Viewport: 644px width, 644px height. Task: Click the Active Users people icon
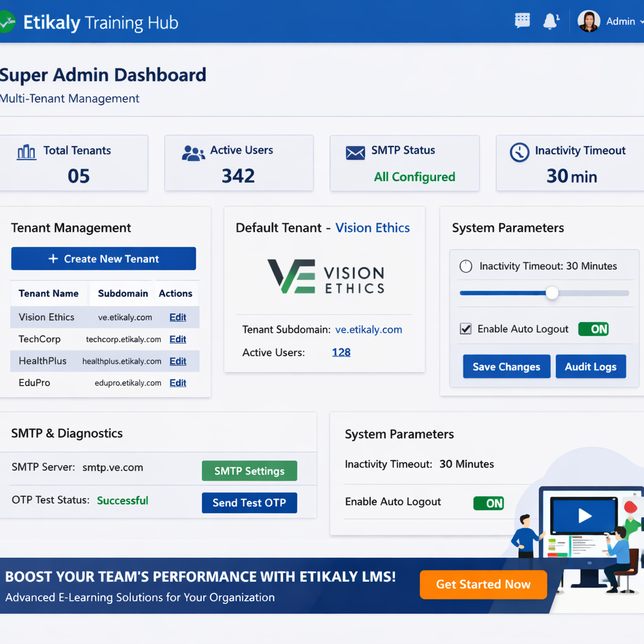pyautogui.click(x=193, y=153)
